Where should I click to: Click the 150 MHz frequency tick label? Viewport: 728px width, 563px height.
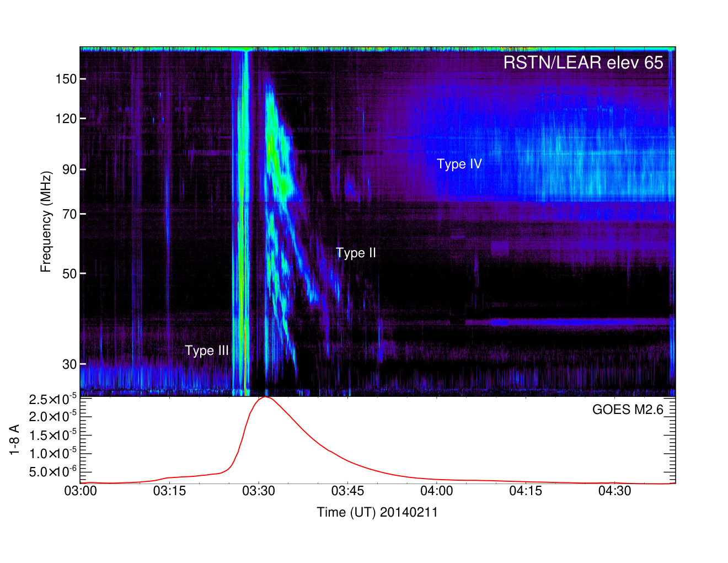pyautogui.click(x=66, y=79)
